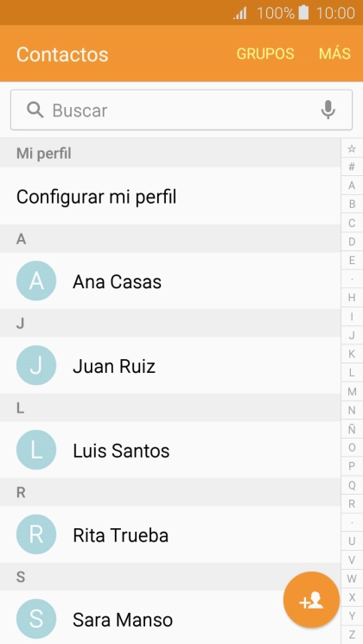This screenshot has height=644, width=363.
Task: Tap the favorites star in index bar
Action: pos(352,148)
